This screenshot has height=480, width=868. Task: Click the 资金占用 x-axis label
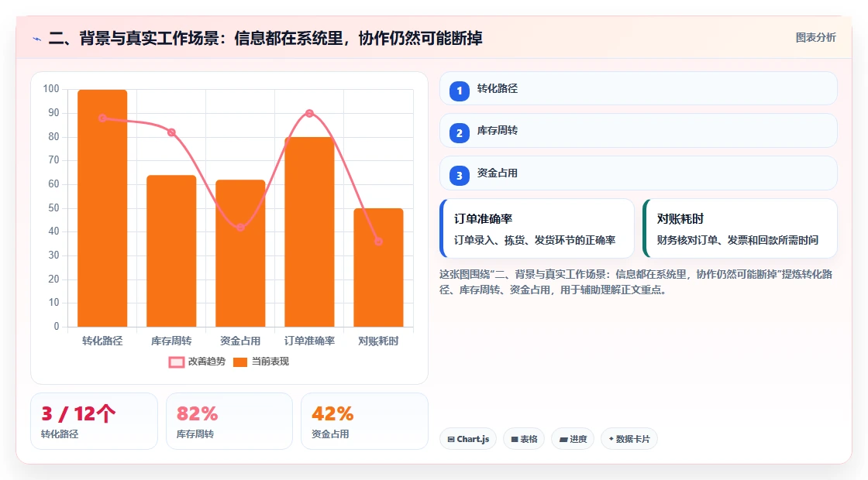click(240, 341)
